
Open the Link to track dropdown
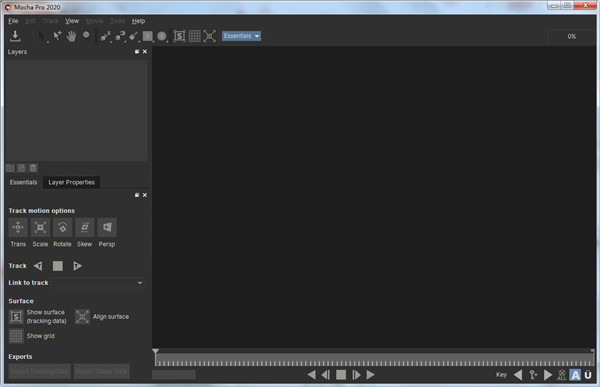pos(98,283)
